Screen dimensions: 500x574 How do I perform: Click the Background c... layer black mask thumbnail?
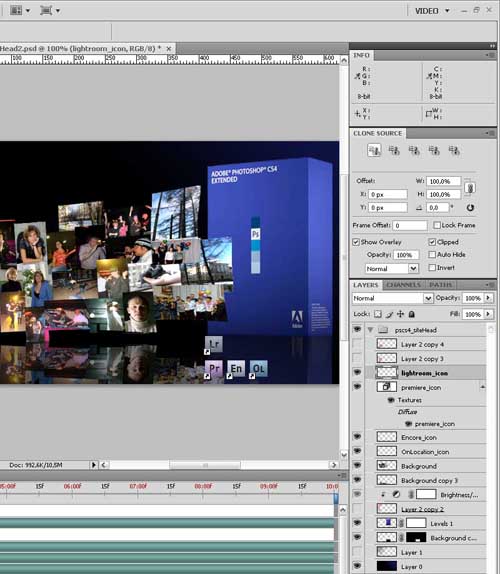(416, 538)
